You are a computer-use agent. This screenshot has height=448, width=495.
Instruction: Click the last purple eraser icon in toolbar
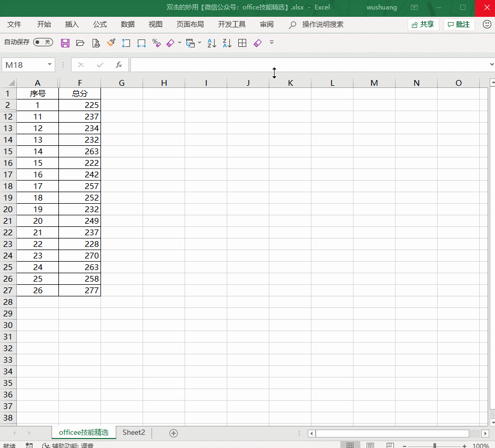tap(258, 43)
